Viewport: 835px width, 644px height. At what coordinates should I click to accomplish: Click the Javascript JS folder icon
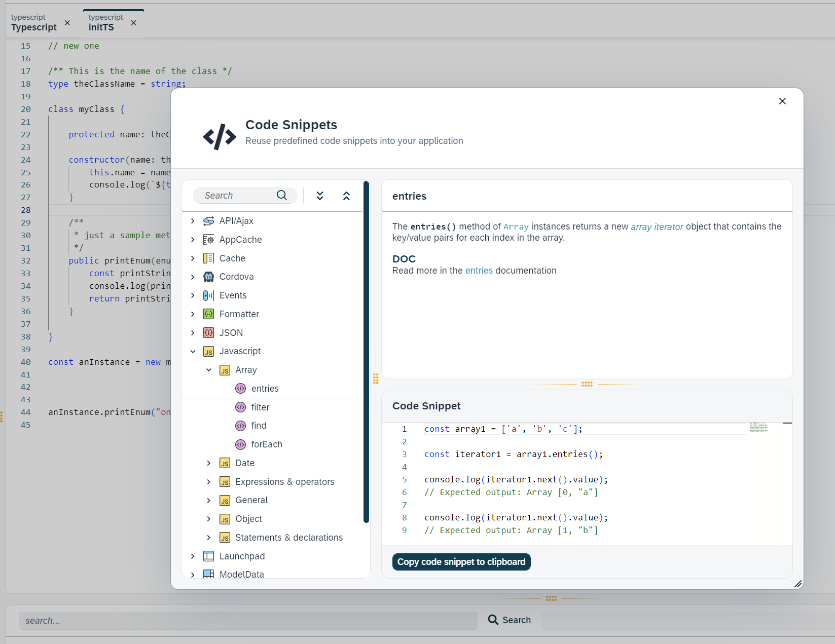point(208,352)
